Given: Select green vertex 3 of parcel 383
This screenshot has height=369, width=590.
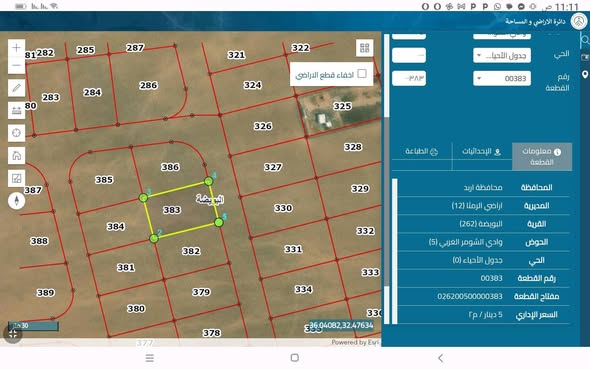Looking at the screenshot, I should (x=143, y=197).
